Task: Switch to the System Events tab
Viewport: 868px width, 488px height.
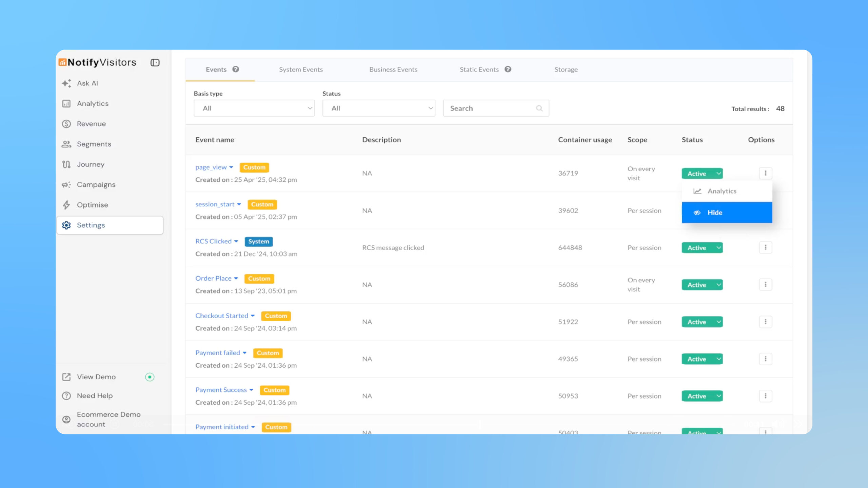Action: coord(301,69)
